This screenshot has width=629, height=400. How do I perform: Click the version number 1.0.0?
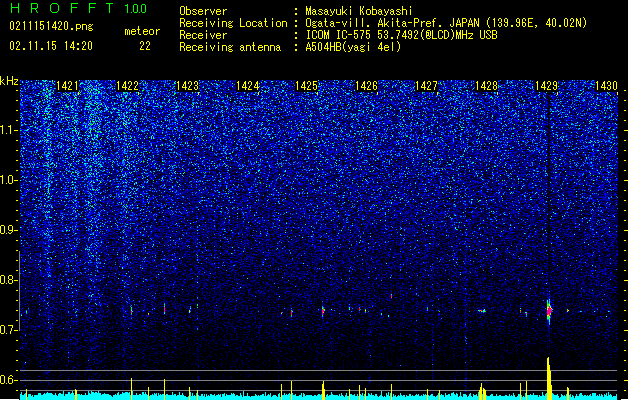pos(135,8)
